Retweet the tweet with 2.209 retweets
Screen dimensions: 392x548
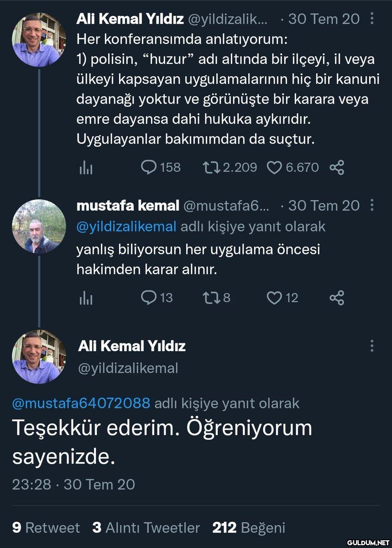coord(211,168)
